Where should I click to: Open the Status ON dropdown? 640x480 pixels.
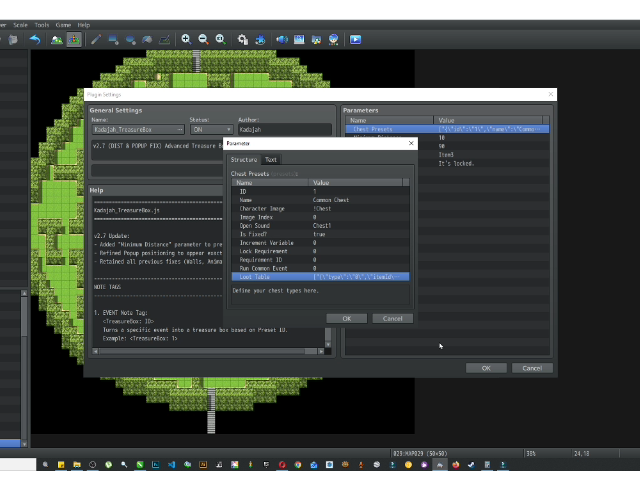[x=211, y=129]
